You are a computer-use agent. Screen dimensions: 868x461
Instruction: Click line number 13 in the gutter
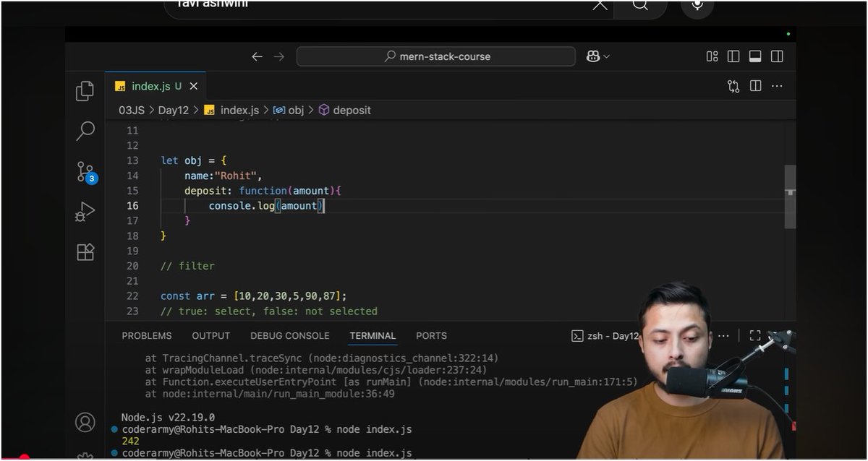[132, 160]
